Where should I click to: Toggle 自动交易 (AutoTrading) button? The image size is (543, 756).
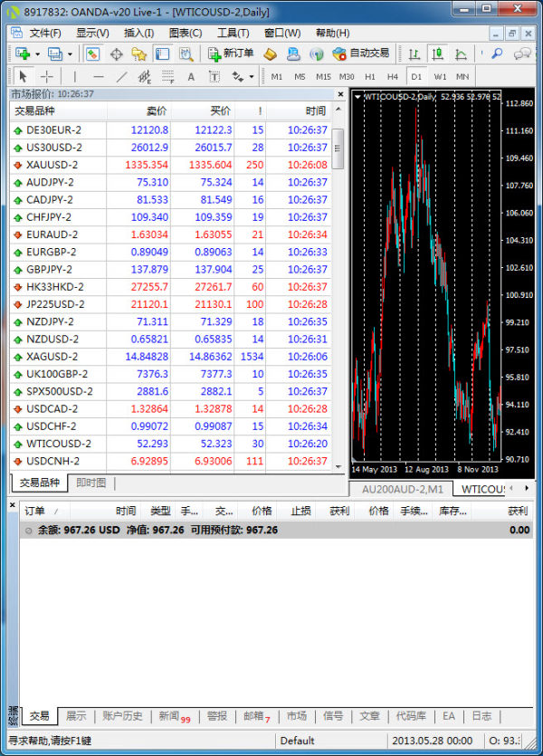(360, 53)
